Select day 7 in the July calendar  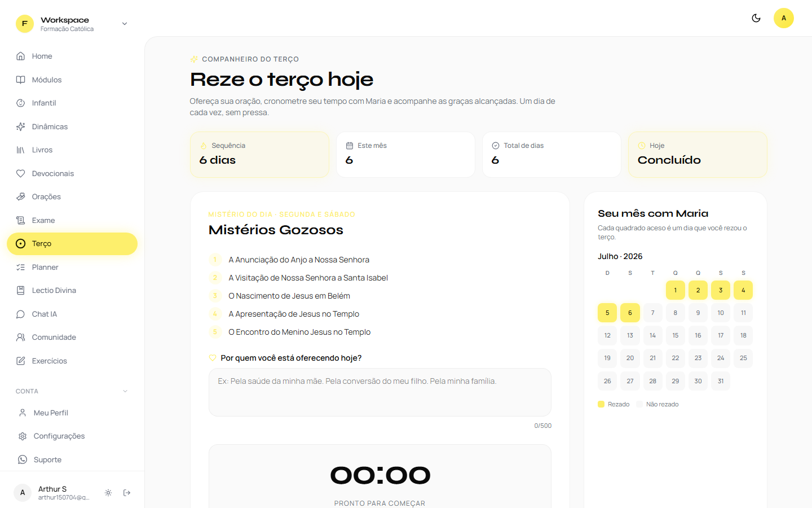pyautogui.click(x=653, y=313)
